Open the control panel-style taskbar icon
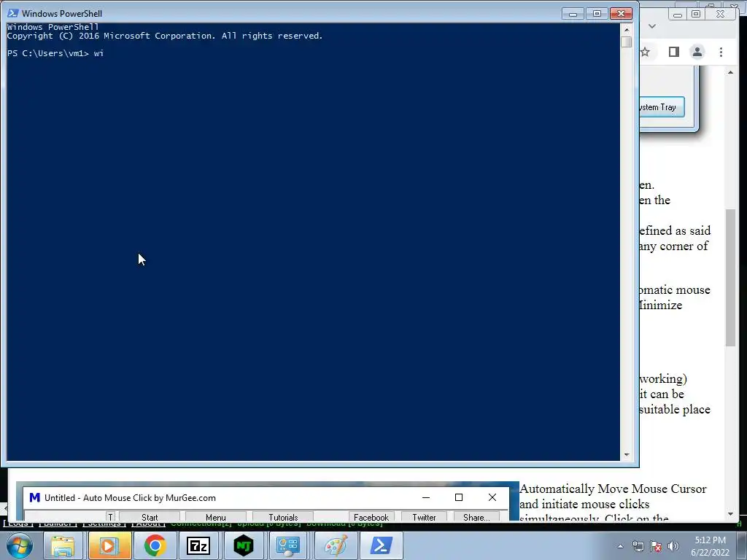Viewport: 747px width, 560px height. pos(288,545)
